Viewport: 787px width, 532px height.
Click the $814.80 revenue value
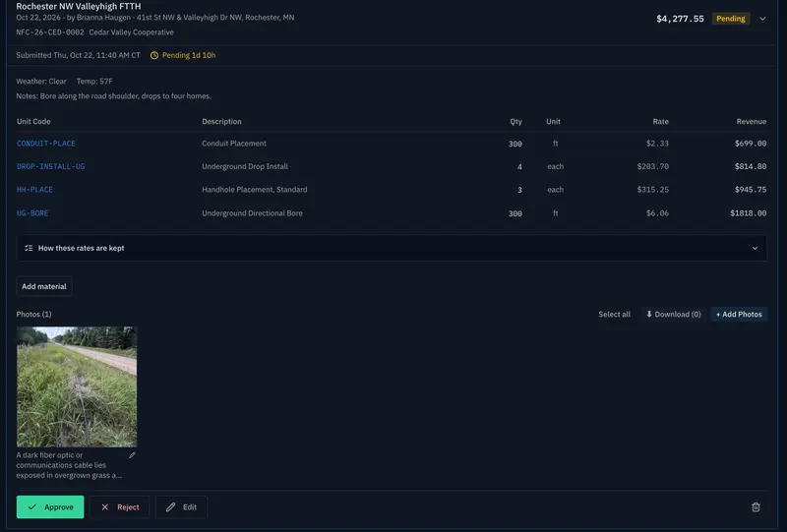[x=751, y=166]
